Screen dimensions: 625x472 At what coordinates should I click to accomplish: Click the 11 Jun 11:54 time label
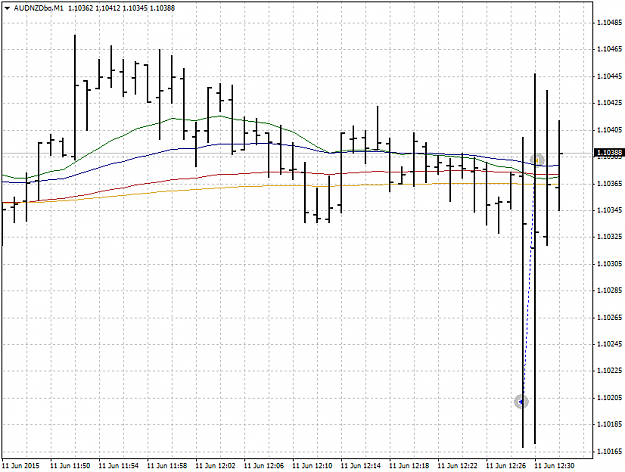[x=118, y=466]
